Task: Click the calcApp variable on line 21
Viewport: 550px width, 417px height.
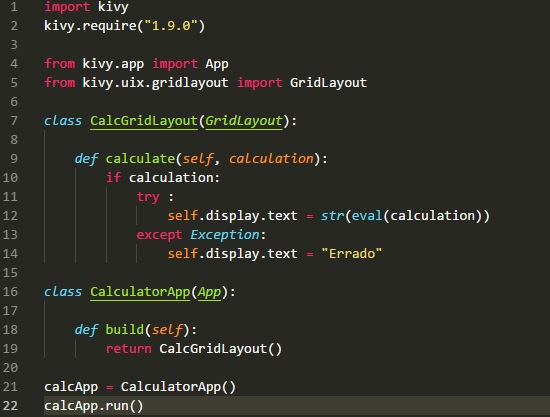Action: (x=71, y=387)
